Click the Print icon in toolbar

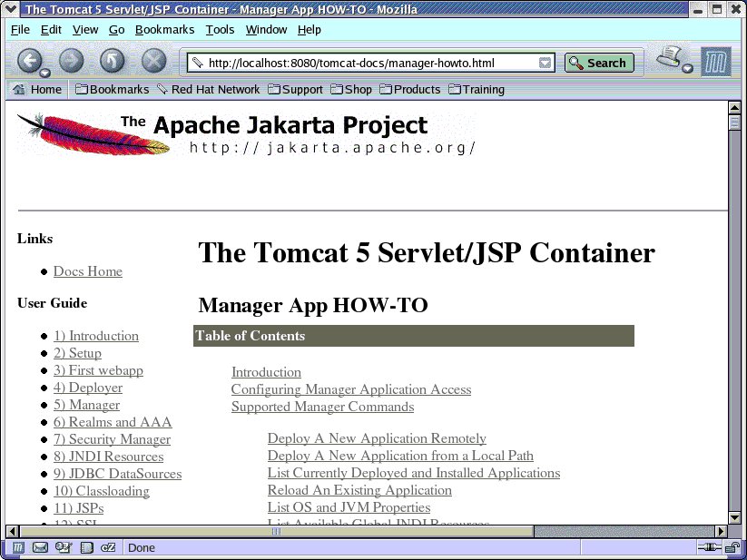click(670, 57)
